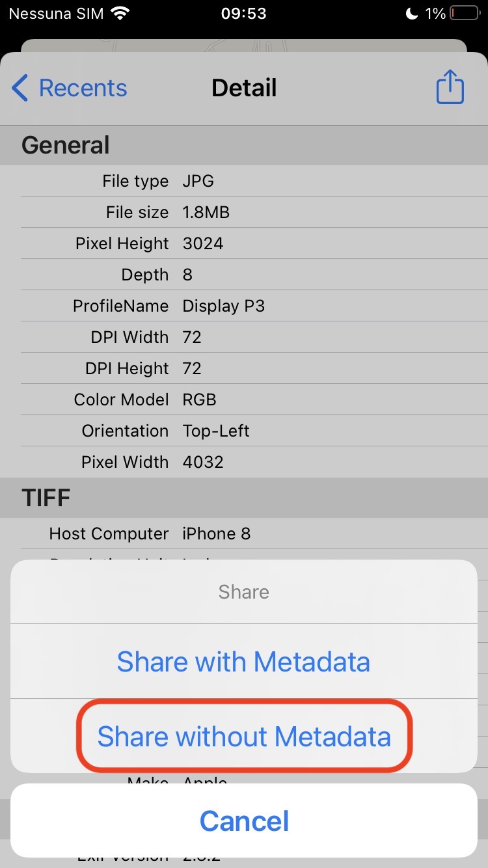Tap the battery indicator icon
The image size is (488, 868).
(464, 14)
